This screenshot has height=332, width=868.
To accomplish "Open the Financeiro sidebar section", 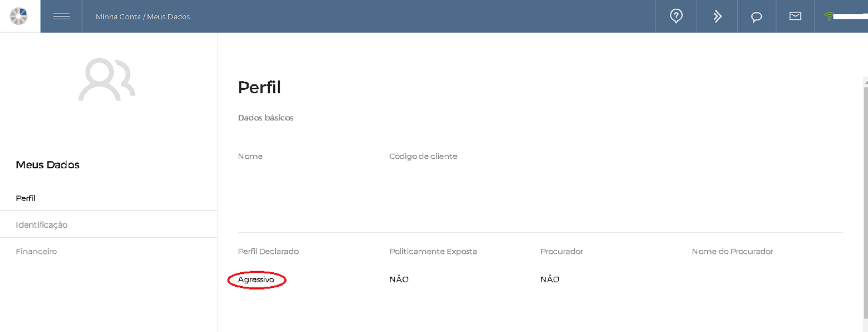I will (36, 251).
